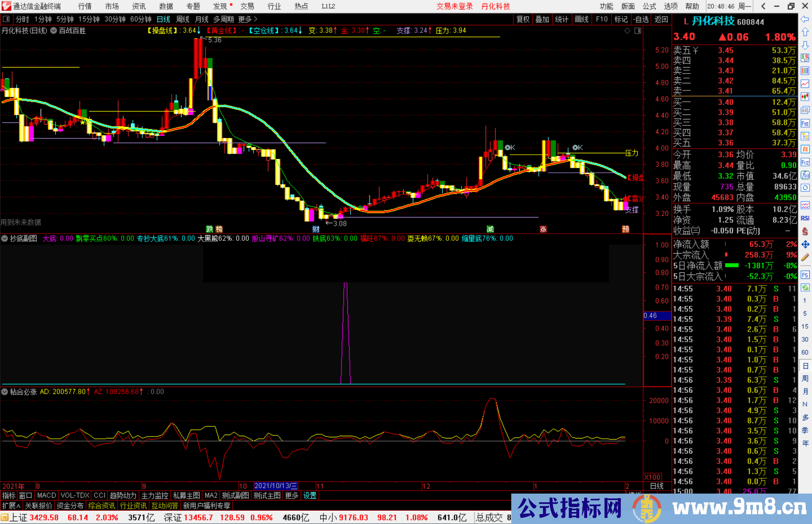Click the 复权 button
Screen dimensions: 812x524
pos(523,19)
